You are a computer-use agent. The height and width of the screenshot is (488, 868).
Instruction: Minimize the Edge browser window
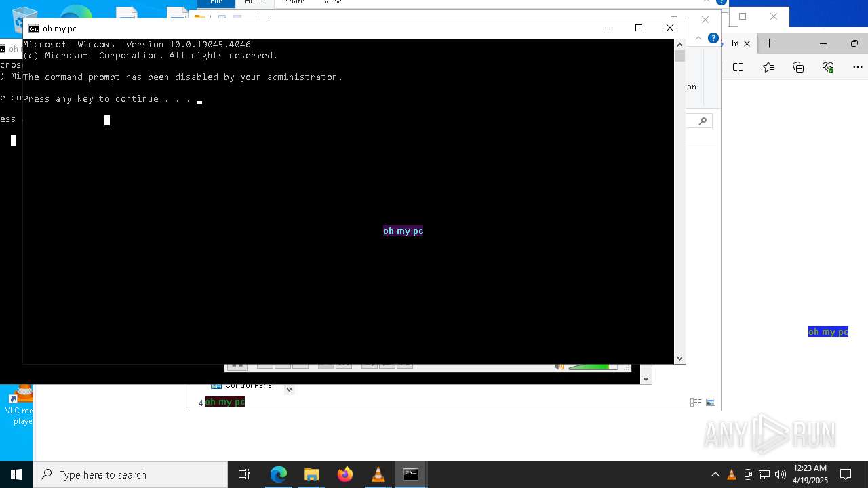[823, 43]
